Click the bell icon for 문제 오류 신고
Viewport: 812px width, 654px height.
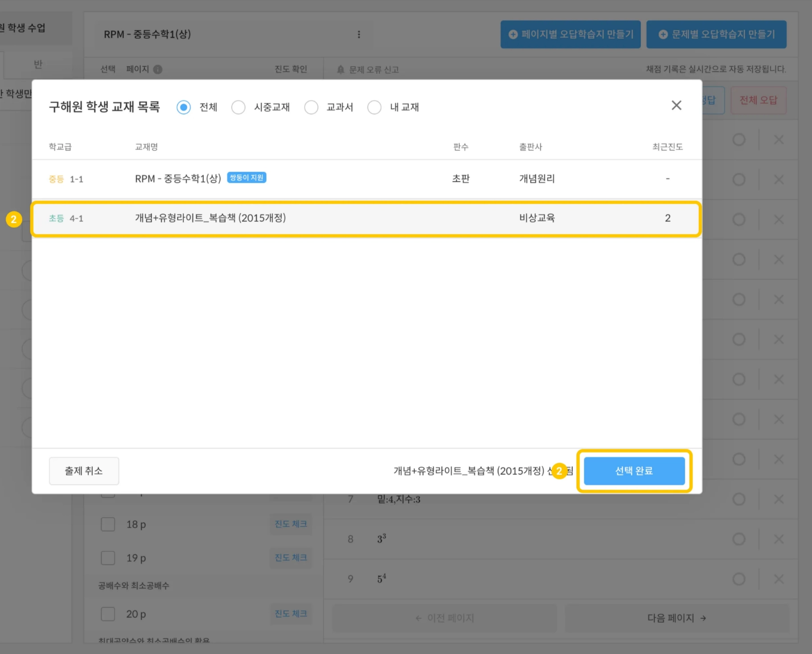pos(340,69)
